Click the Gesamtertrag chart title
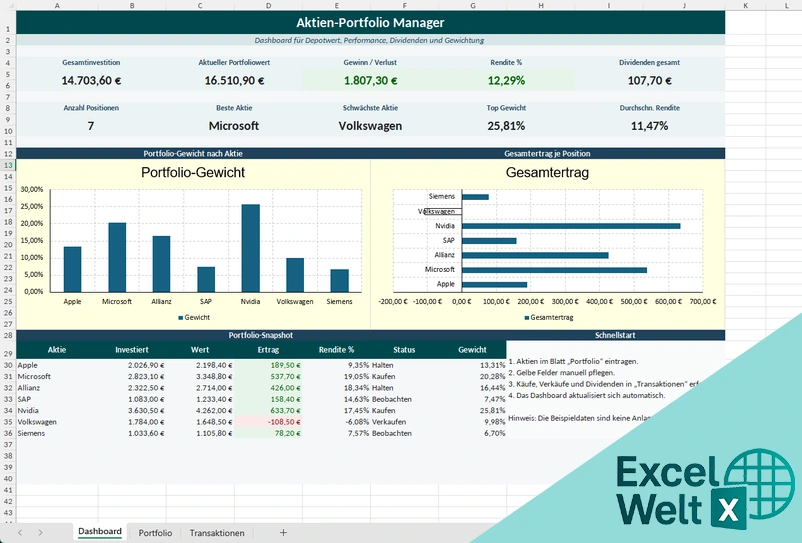 pos(547,172)
